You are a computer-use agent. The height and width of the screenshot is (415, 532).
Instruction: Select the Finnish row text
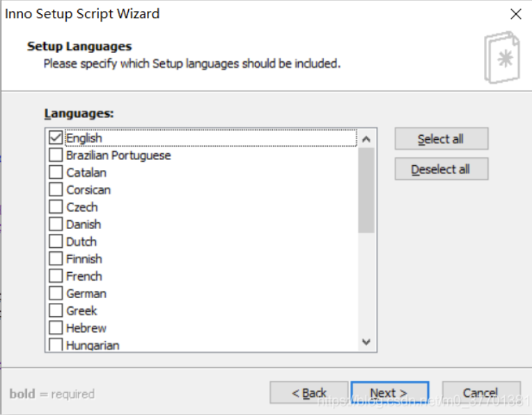click(x=84, y=259)
